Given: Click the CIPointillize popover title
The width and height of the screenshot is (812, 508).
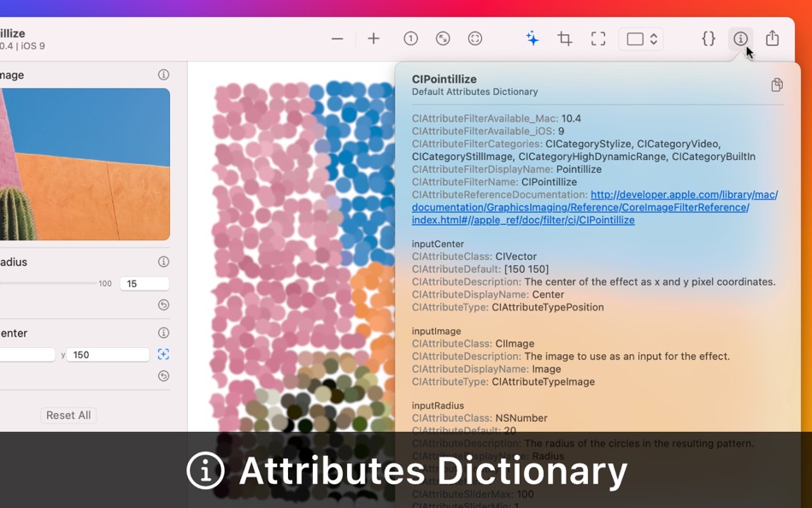Looking at the screenshot, I should click(x=444, y=80).
